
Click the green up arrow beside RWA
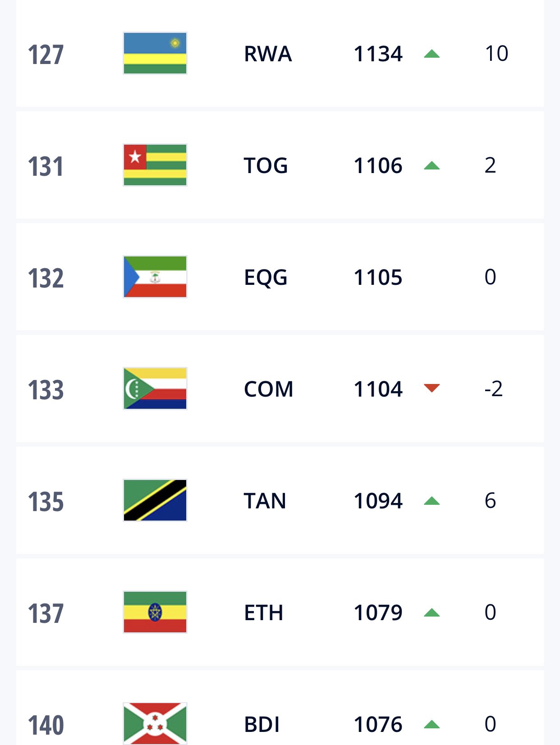pyautogui.click(x=431, y=54)
